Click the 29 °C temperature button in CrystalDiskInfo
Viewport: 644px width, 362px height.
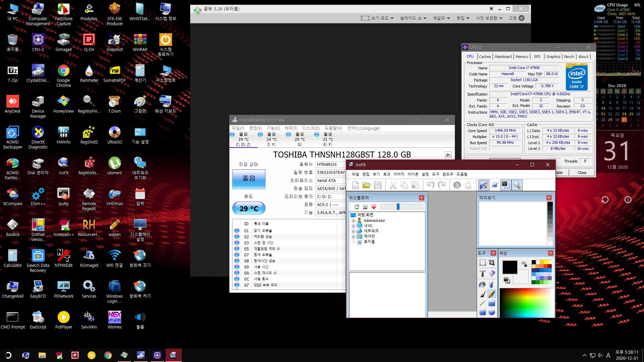coord(249,208)
